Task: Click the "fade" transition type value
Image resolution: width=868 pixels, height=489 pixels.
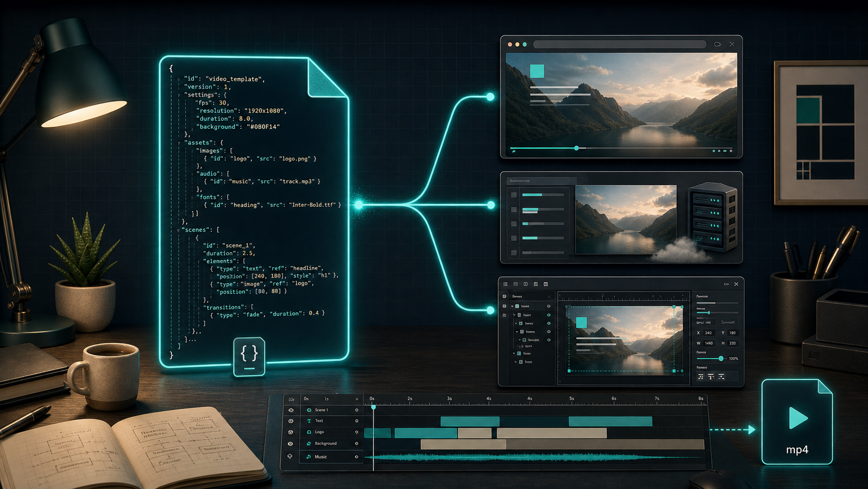Action: [252, 314]
